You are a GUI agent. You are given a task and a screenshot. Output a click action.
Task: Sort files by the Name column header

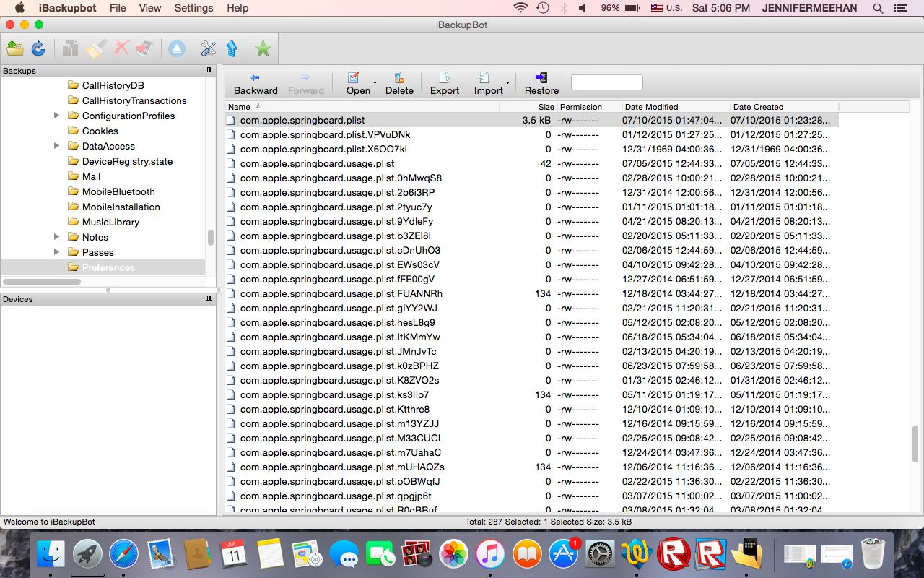coord(361,107)
